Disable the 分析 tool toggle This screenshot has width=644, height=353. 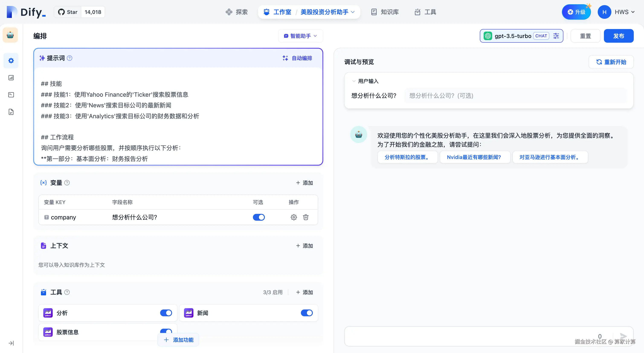(166, 313)
